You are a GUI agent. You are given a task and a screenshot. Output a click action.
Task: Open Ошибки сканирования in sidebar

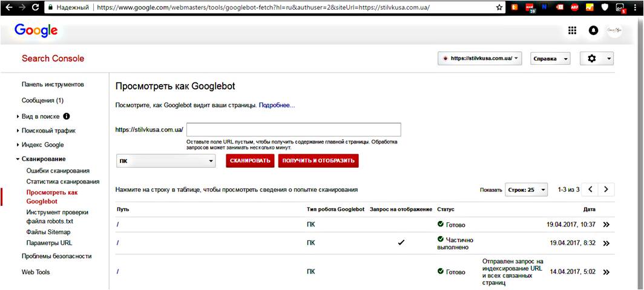pos(58,171)
